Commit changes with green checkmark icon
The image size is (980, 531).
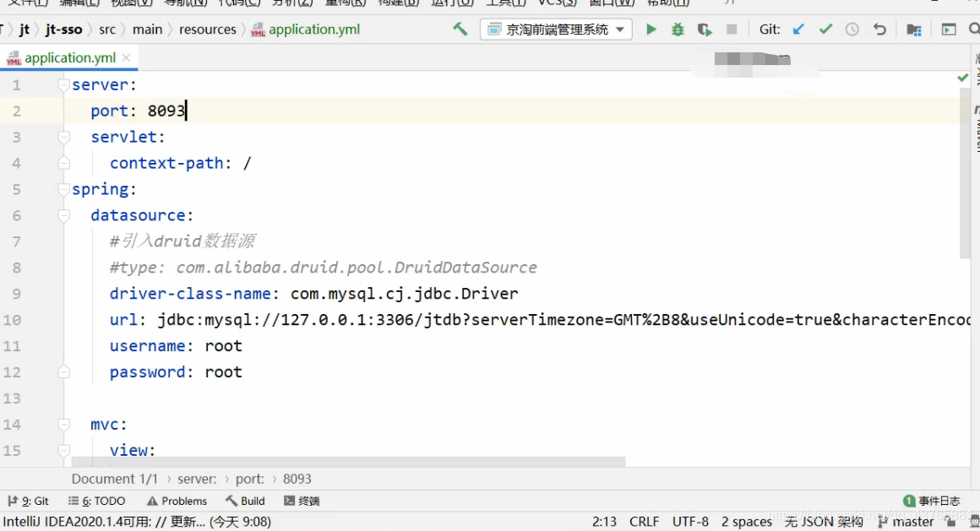825,30
